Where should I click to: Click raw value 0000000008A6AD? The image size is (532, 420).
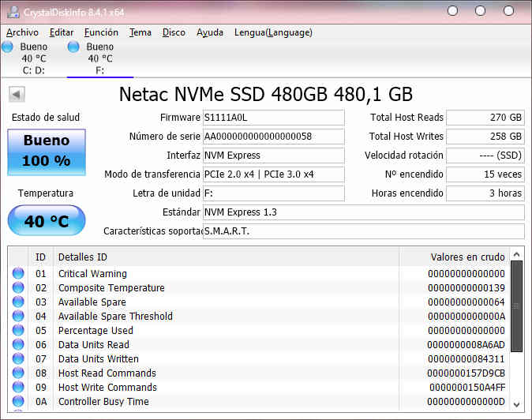466,345
